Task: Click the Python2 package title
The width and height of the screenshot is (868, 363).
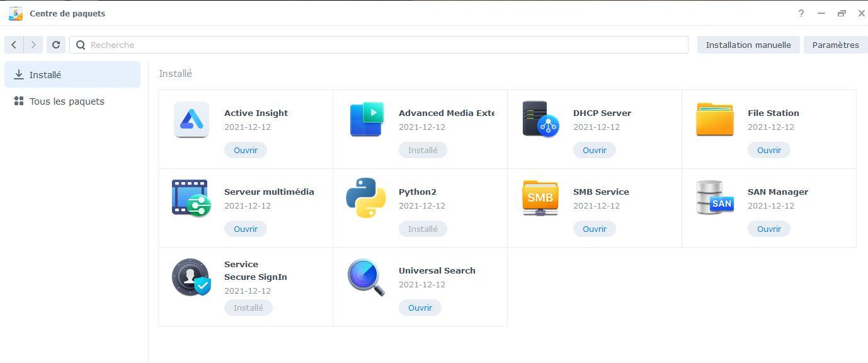Action: pos(418,192)
